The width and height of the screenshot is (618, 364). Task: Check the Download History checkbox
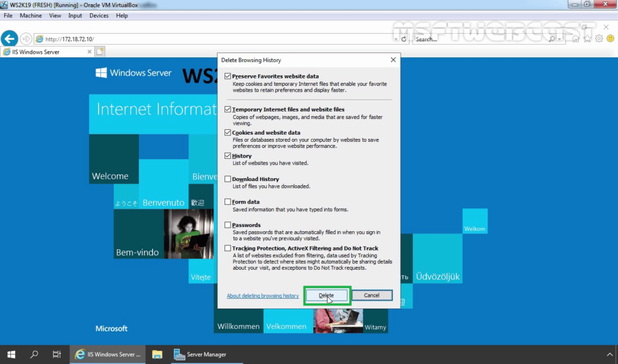(x=228, y=179)
